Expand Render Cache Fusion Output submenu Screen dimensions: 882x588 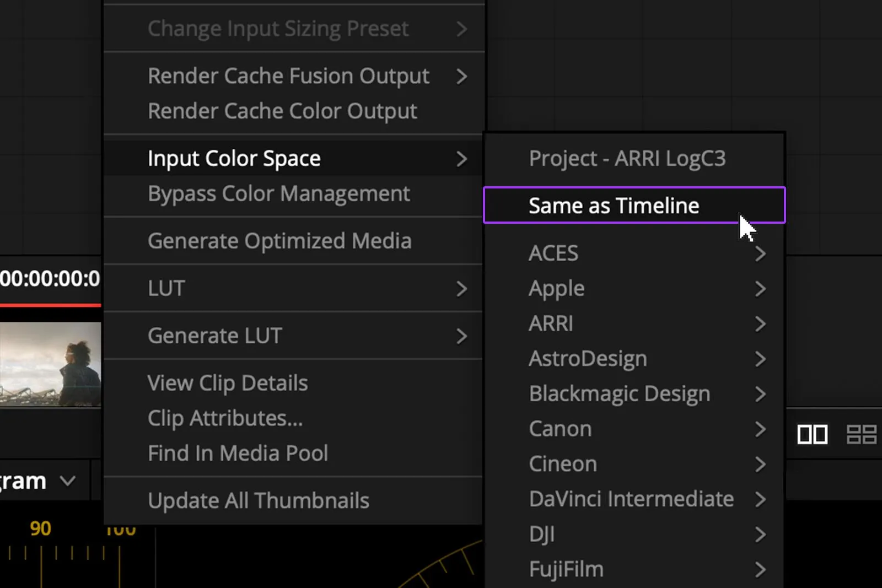[x=293, y=76]
